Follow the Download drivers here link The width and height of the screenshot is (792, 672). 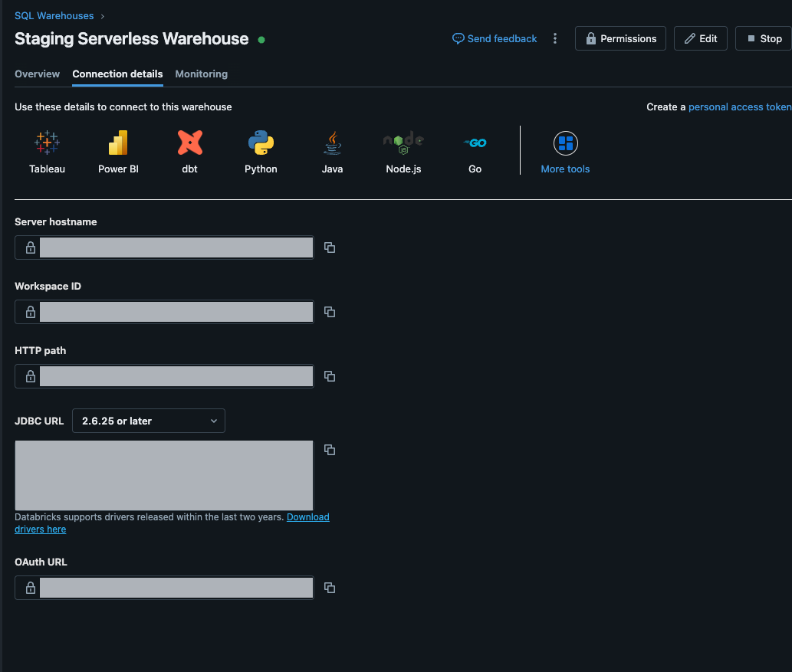[x=308, y=517]
